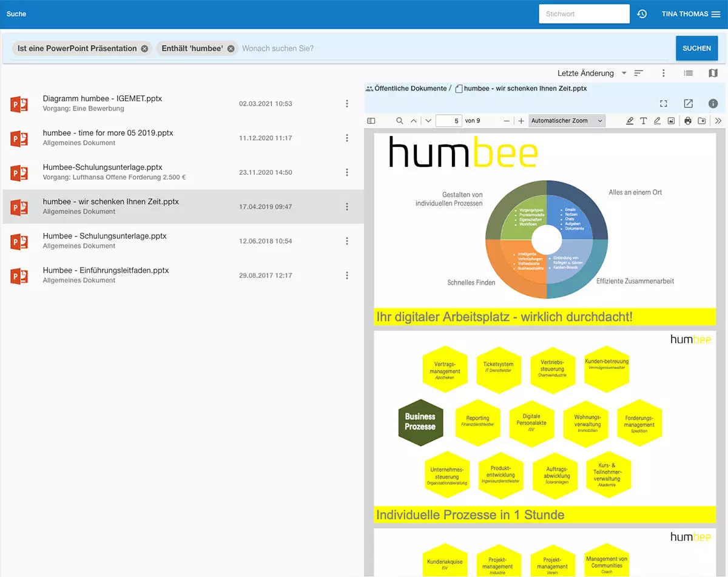Go to previous page in viewer

pos(414,121)
